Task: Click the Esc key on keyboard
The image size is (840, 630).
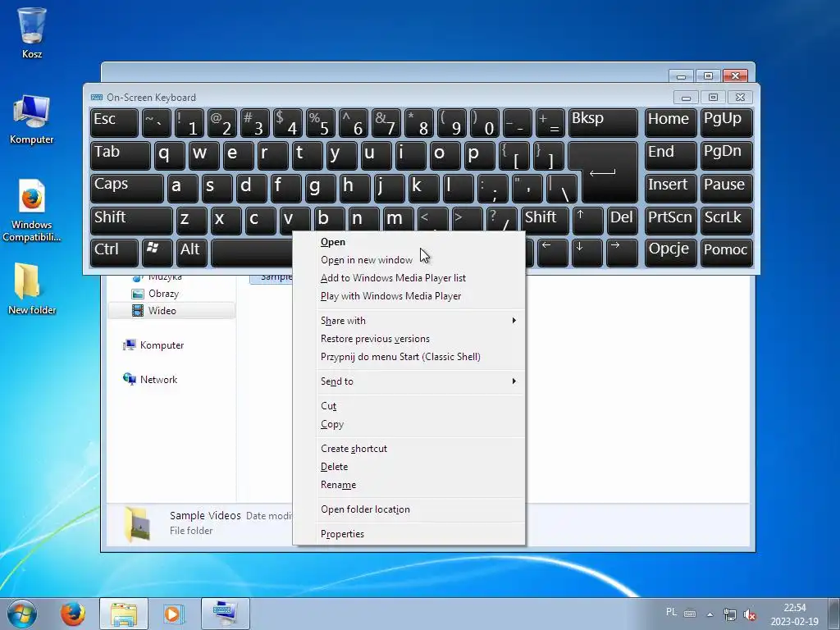Action: tap(114, 123)
